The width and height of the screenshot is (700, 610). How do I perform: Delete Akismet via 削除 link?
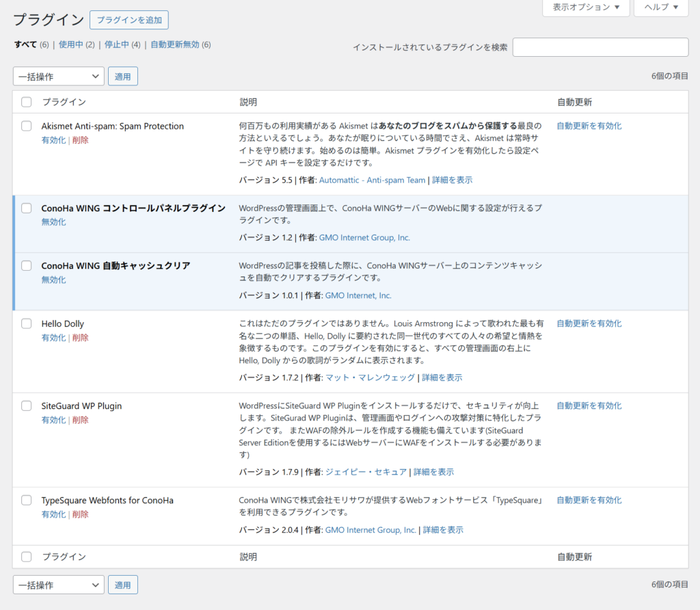point(81,140)
